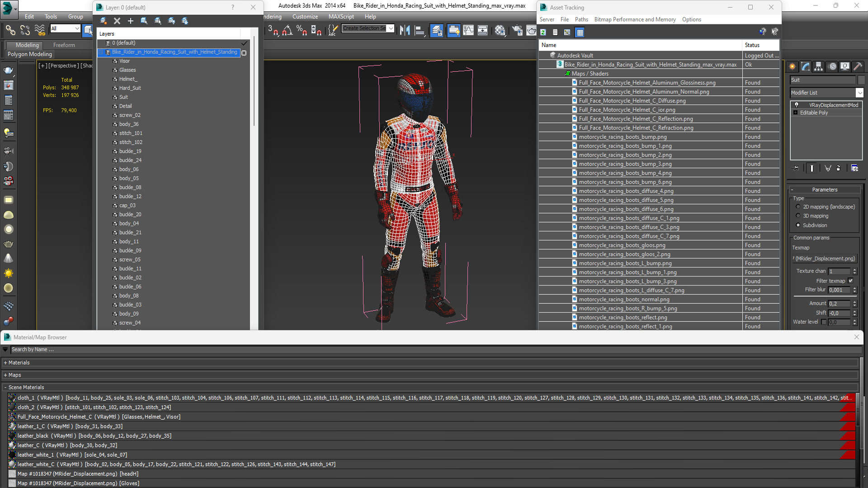Select the Hard_Suit layer item
868x488 pixels.
[130, 88]
